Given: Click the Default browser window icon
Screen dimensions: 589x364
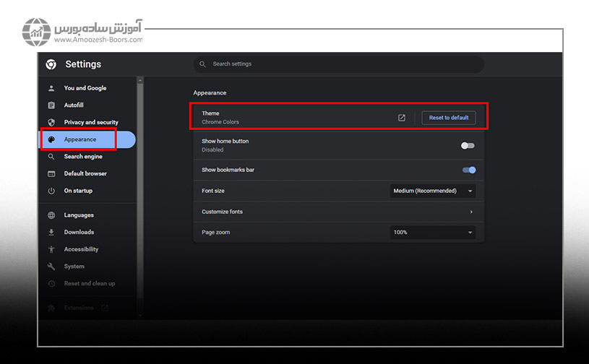Looking at the screenshot, I should tap(51, 174).
